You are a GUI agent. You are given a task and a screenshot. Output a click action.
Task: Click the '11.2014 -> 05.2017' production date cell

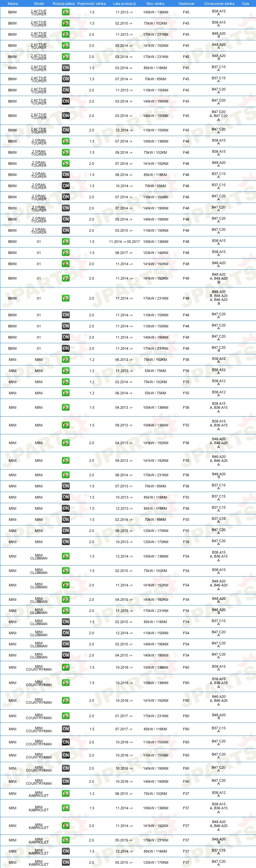(124, 242)
